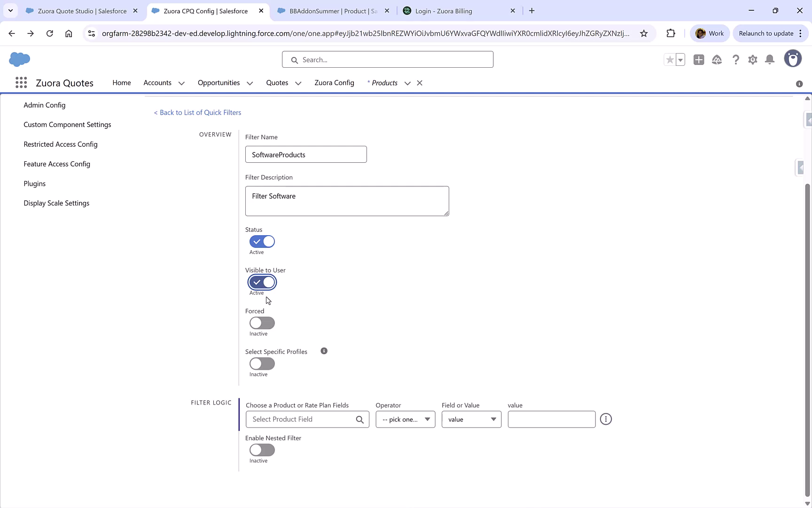
Task: Click the Help question mark icon
Action: tap(735, 60)
